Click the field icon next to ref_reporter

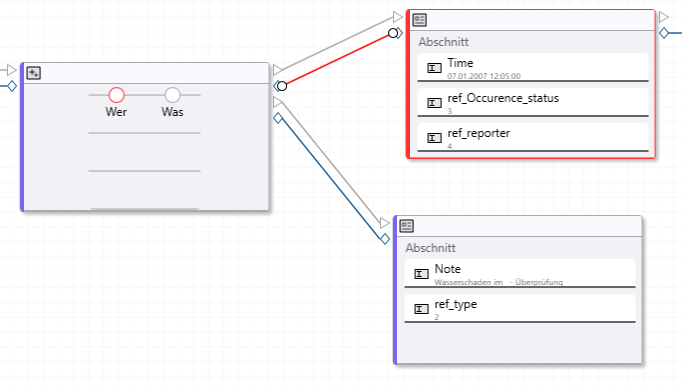[x=434, y=138]
